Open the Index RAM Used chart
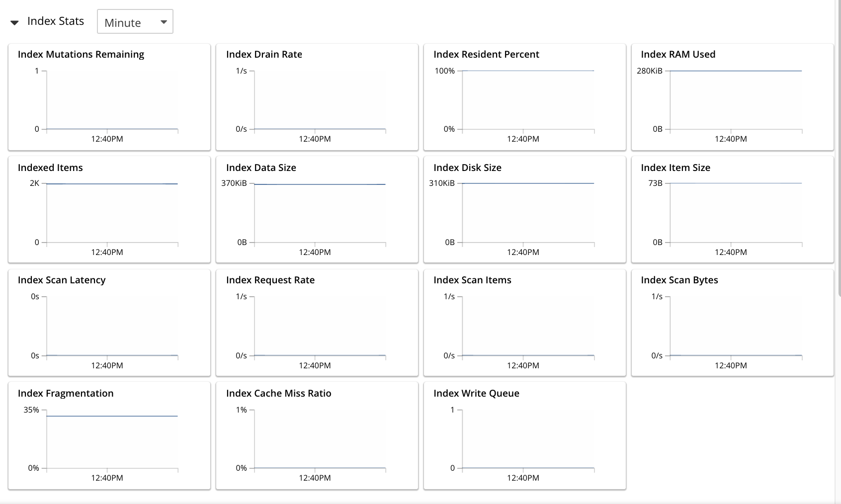Screen dimensions: 841x504 coord(732,97)
